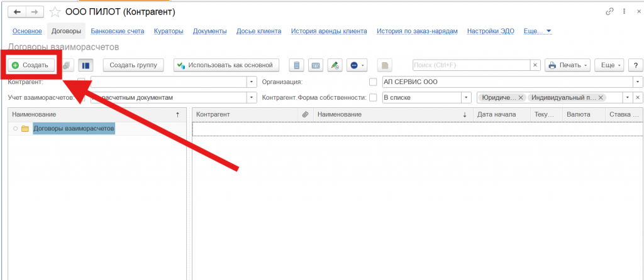
Task: Copy link via the chain icon
Action: click(609, 12)
